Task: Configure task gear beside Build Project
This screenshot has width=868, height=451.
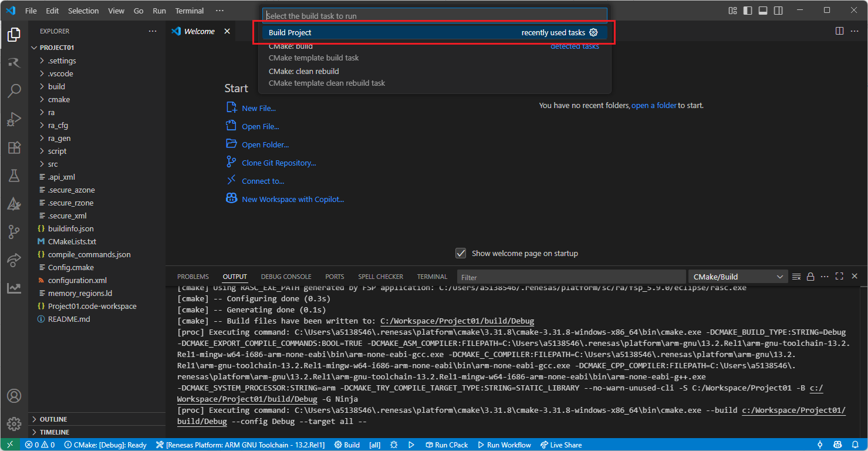Action: [x=593, y=32]
